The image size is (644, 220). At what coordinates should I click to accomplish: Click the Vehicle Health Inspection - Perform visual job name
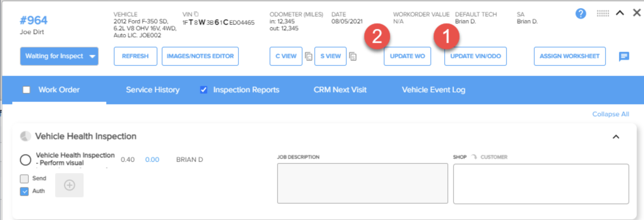[75, 159]
